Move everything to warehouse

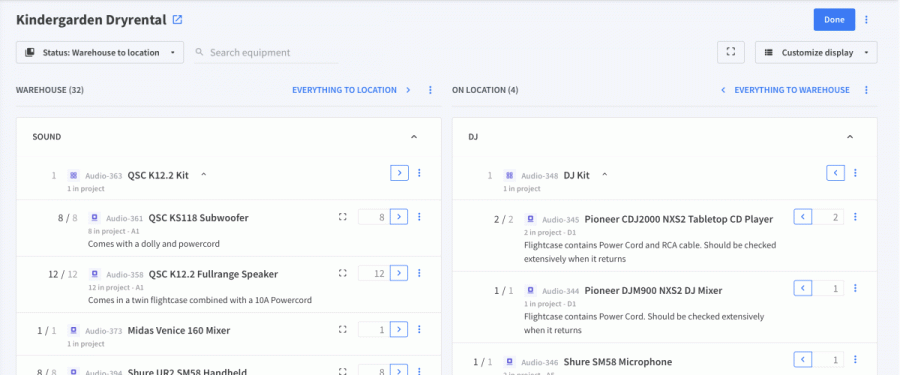(x=785, y=90)
